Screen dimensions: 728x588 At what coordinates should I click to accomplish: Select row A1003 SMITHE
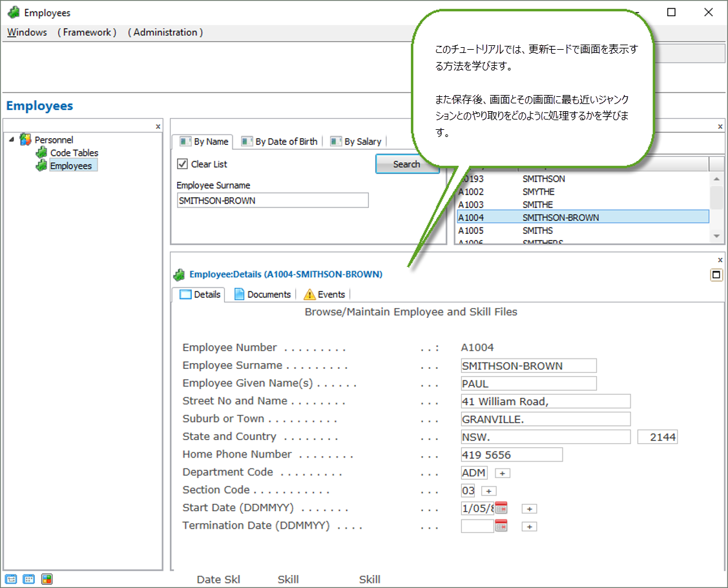(583, 205)
